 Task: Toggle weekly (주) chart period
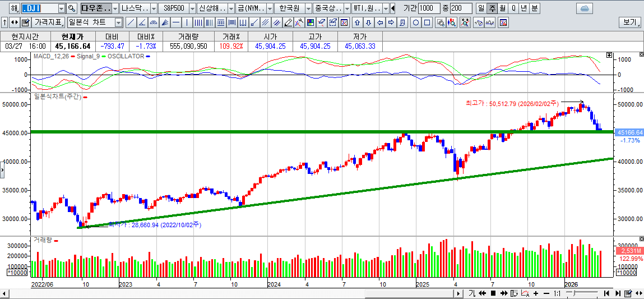click(492, 8)
